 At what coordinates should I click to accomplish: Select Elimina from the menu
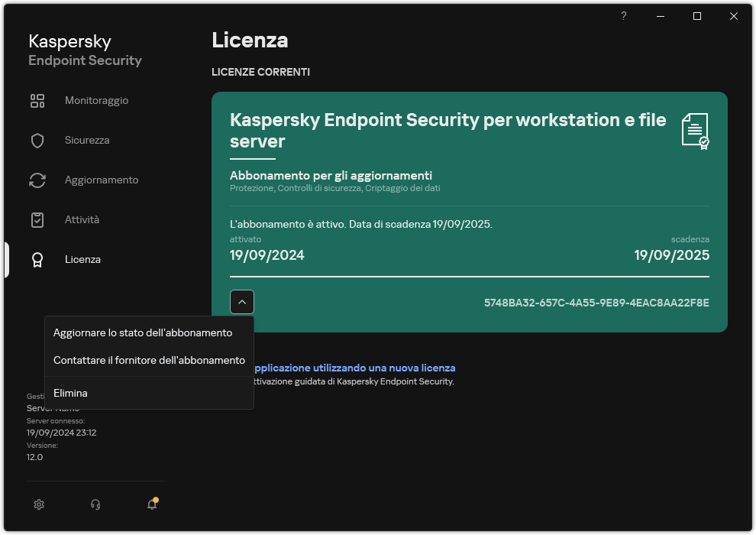pyautogui.click(x=70, y=393)
